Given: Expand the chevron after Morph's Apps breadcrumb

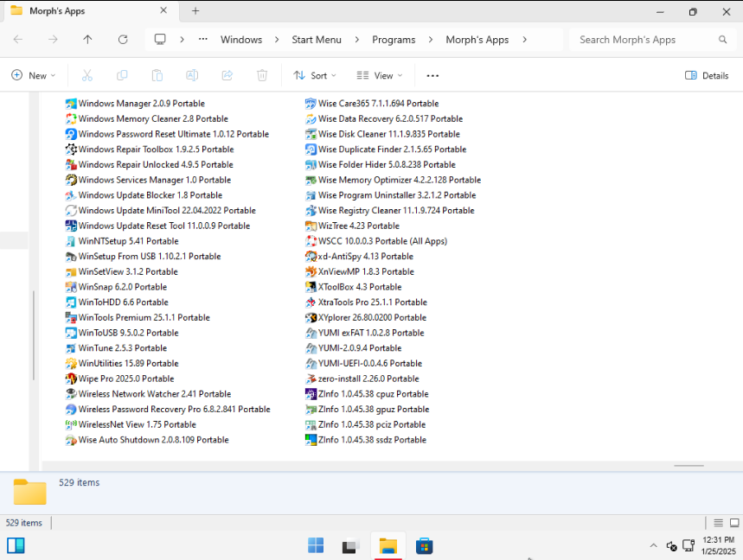Looking at the screenshot, I should (524, 40).
